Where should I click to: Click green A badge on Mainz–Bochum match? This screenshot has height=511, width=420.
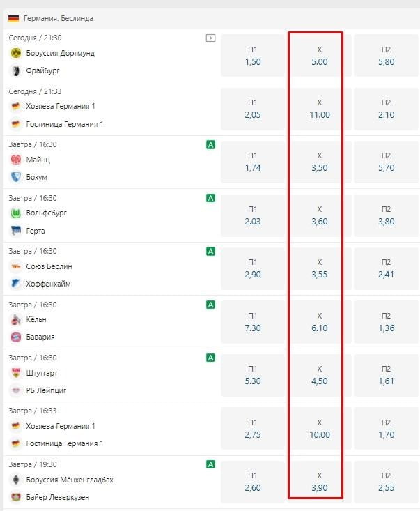point(210,145)
